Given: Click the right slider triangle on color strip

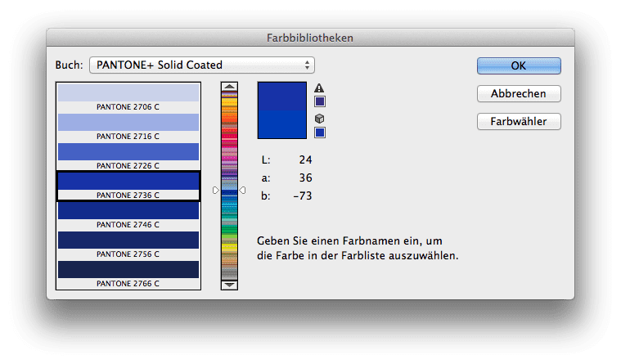Looking at the screenshot, I should 242,191.
